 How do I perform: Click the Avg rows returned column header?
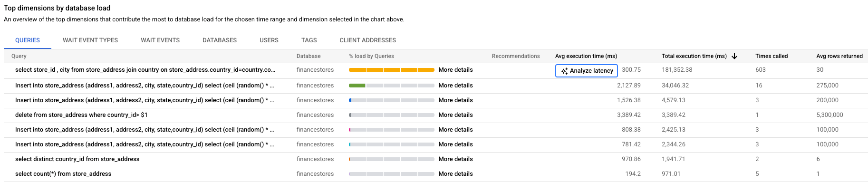[839, 56]
